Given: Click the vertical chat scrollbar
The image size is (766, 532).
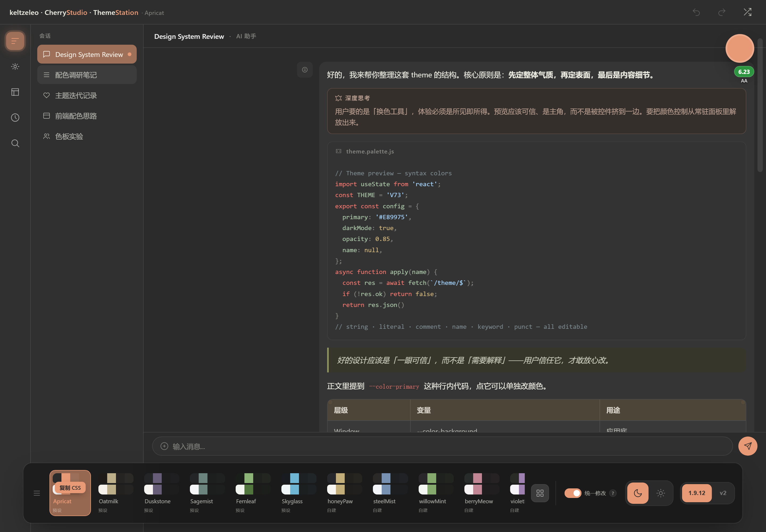Looking at the screenshot, I should tap(760, 105).
